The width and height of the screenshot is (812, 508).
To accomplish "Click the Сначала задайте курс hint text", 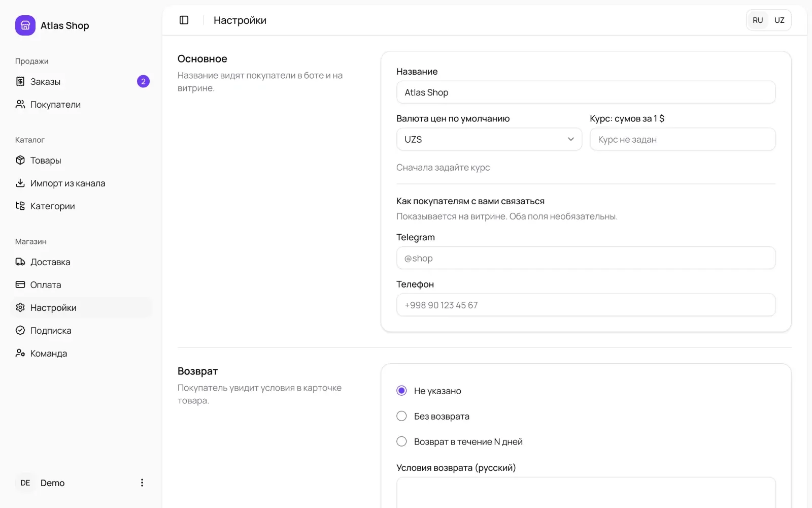I will pos(443,168).
